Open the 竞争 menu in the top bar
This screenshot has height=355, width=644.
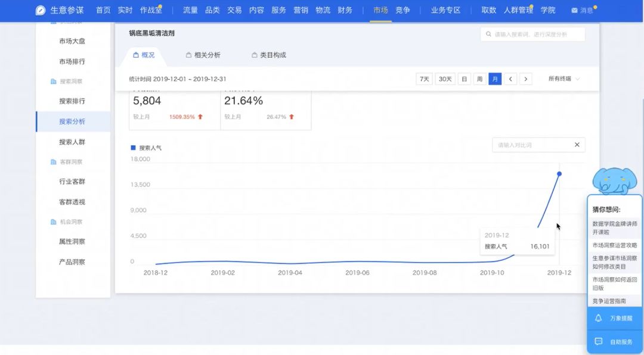[403, 10]
